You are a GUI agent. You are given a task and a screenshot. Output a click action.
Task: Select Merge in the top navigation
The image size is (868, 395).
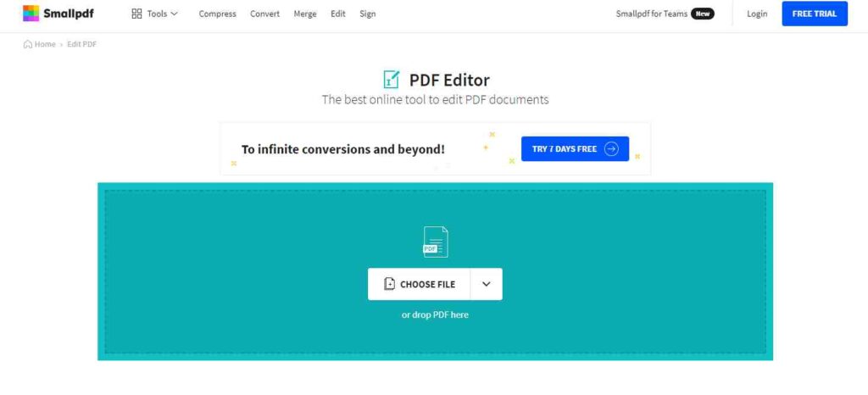click(x=305, y=14)
